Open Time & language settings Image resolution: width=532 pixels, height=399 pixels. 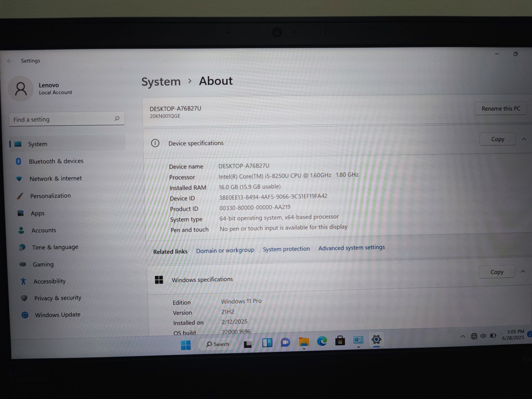pyautogui.click(x=55, y=247)
